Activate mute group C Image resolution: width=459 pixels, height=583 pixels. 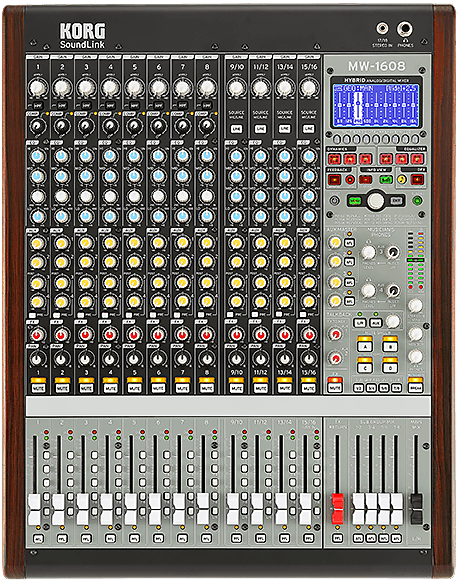click(365, 368)
